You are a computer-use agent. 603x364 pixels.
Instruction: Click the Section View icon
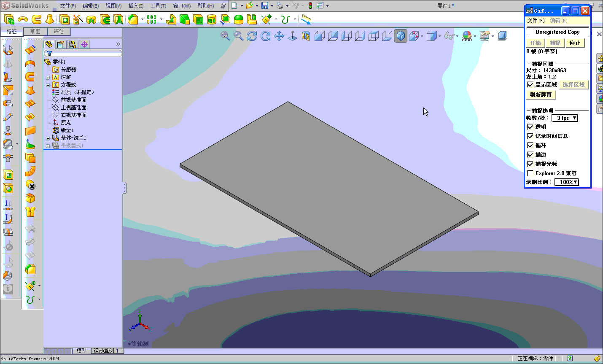306,36
